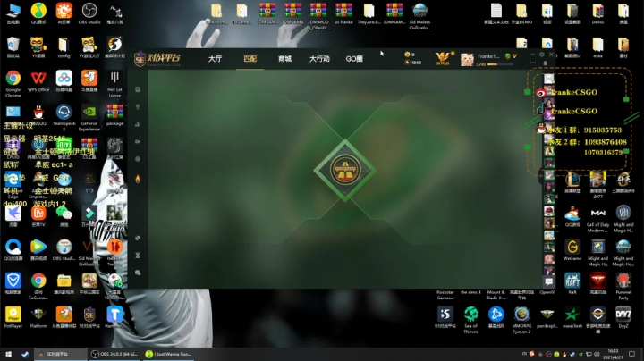
Task: Open the DayZ desktop shortcut
Action: pos(623,317)
